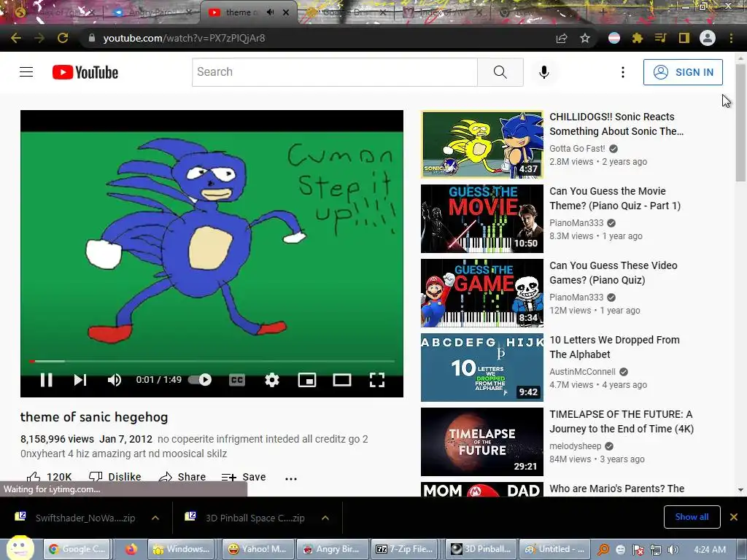
Task: Show all downloads
Action: tap(692, 517)
